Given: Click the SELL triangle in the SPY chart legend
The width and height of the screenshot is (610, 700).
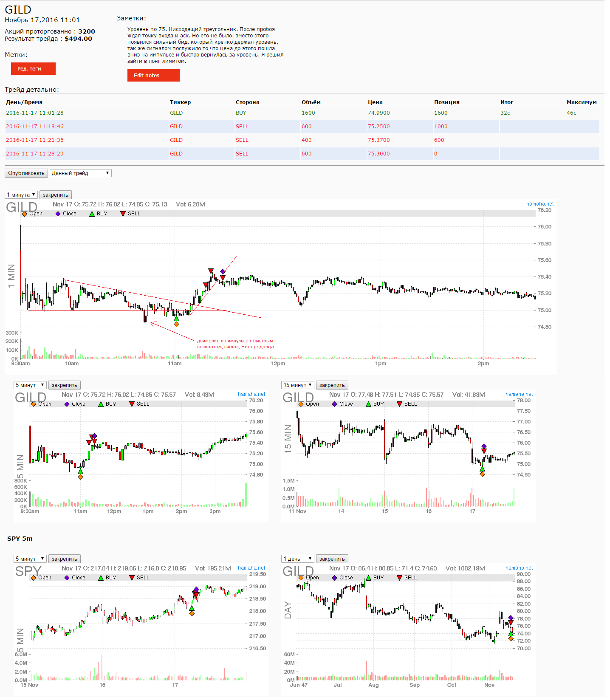Looking at the screenshot, I should (132, 578).
